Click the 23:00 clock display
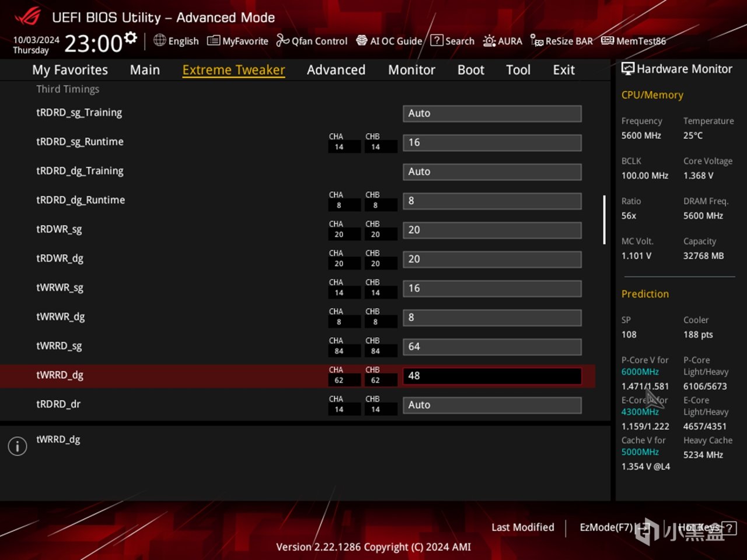The height and width of the screenshot is (560, 747). click(93, 43)
